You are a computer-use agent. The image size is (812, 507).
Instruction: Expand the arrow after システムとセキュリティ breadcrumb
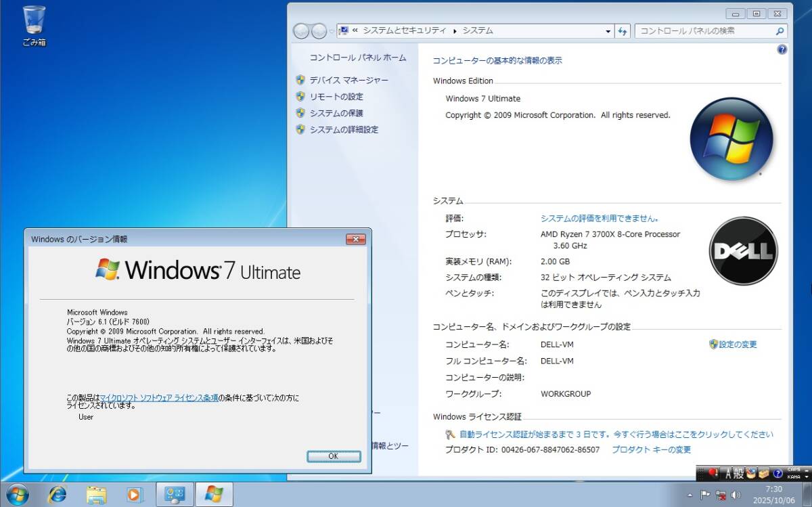455,31
